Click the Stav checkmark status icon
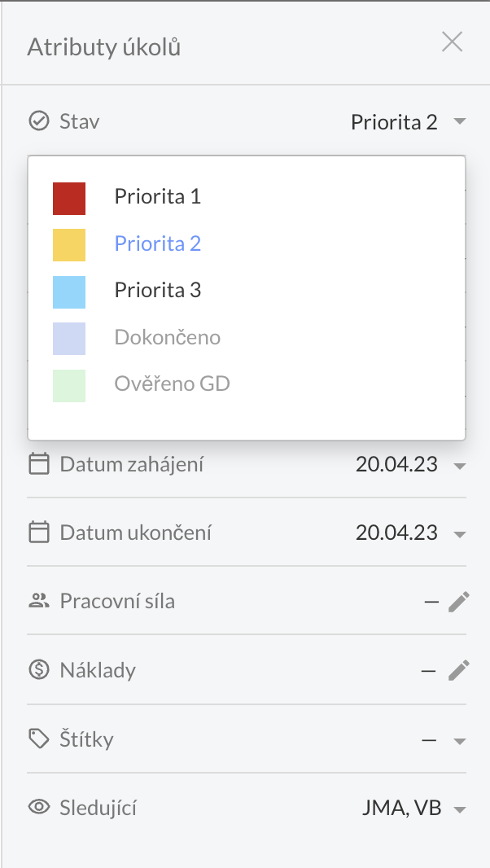Viewport: 490px width, 868px height. point(38,122)
